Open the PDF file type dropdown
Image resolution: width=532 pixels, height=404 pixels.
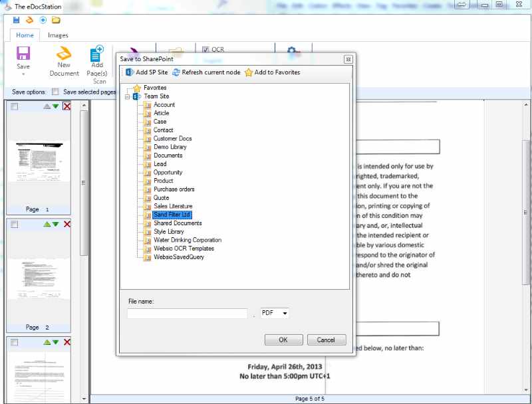(x=285, y=313)
